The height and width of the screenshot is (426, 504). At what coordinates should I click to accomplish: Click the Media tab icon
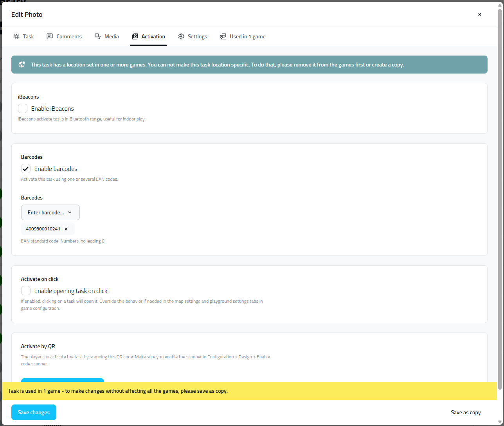pyautogui.click(x=98, y=36)
